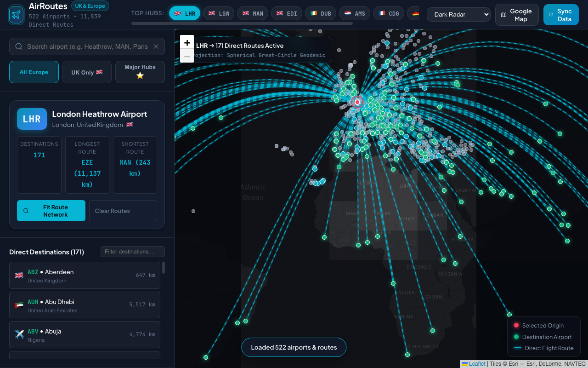The image size is (588, 368).
Task: Click the Clear Routes button
Action: coord(123,211)
